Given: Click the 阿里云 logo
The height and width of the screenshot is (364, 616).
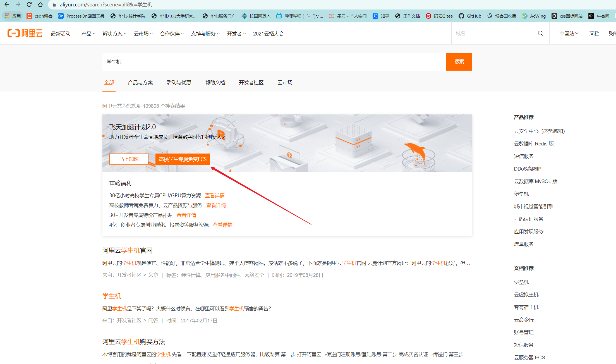Looking at the screenshot, I should pyautogui.click(x=25, y=33).
